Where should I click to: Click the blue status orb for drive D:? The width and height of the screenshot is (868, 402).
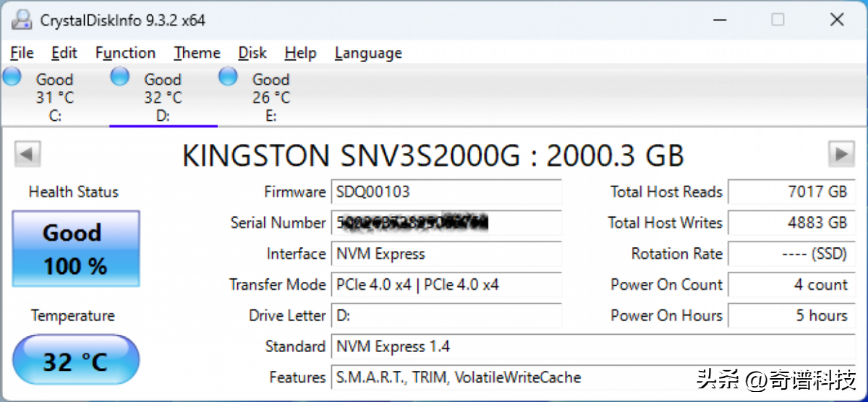tap(120, 76)
